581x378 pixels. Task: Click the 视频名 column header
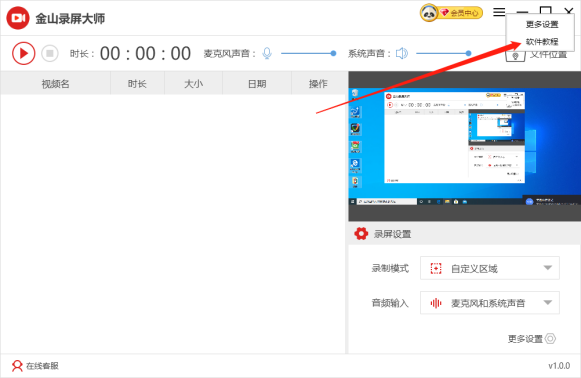pos(56,84)
